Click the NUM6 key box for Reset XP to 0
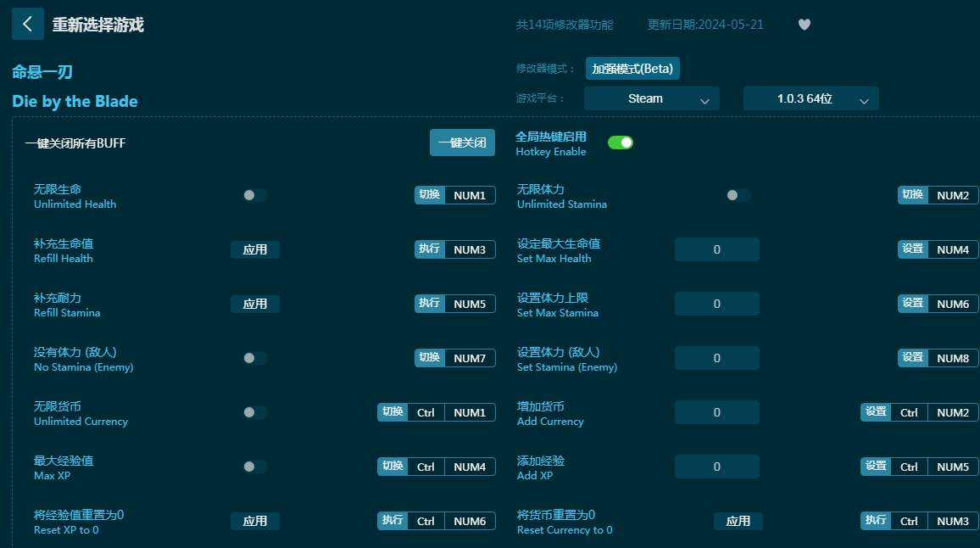The image size is (980, 548). tap(470, 521)
